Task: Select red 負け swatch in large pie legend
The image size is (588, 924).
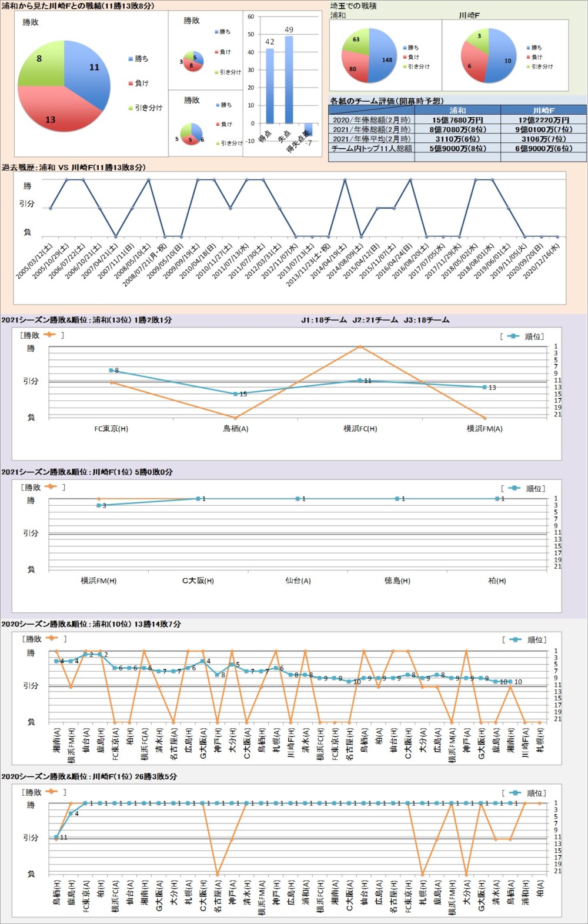Action: coord(130,84)
